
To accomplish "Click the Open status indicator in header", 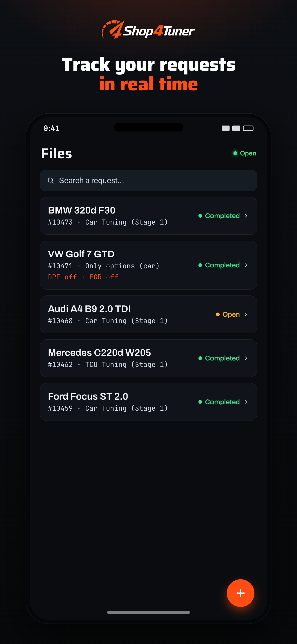I will 245,153.
